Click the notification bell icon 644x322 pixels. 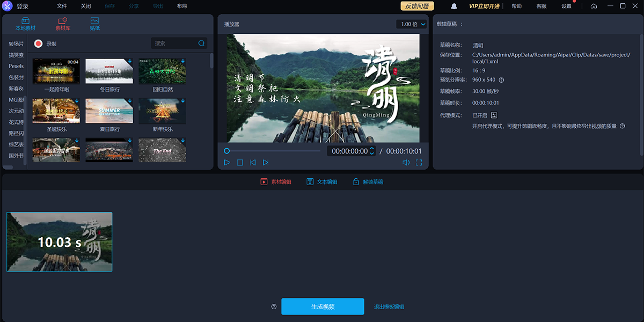[x=454, y=6]
